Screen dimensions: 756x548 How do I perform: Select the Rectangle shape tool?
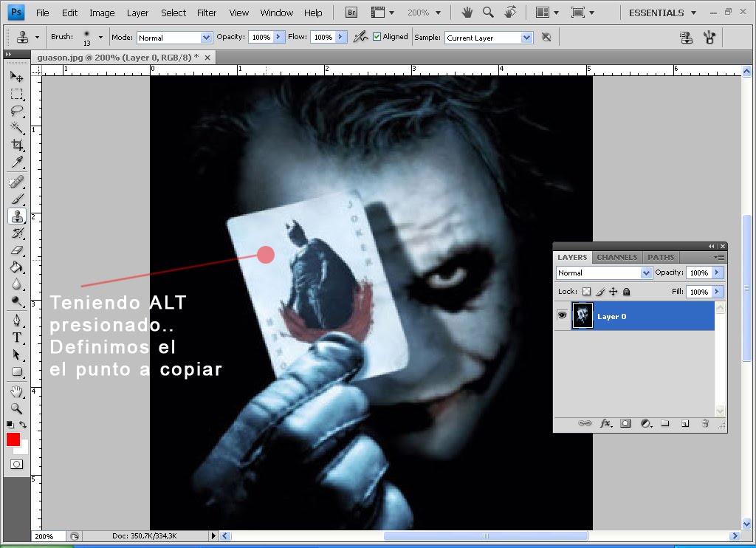pos(16,371)
